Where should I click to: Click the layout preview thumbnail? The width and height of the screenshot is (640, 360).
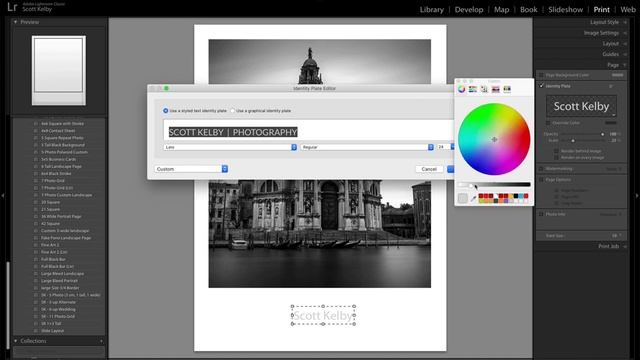(59, 70)
